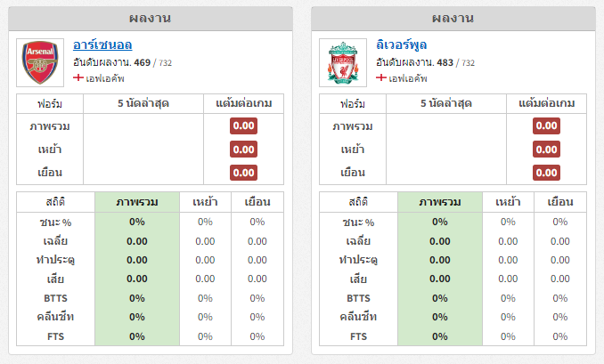
Task: Select the เยือน stats column for Liverpool
Action: point(560,202)
